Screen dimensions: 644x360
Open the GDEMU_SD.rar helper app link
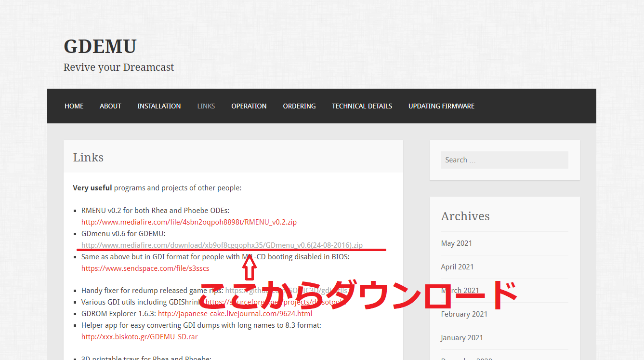click(139, 336)
